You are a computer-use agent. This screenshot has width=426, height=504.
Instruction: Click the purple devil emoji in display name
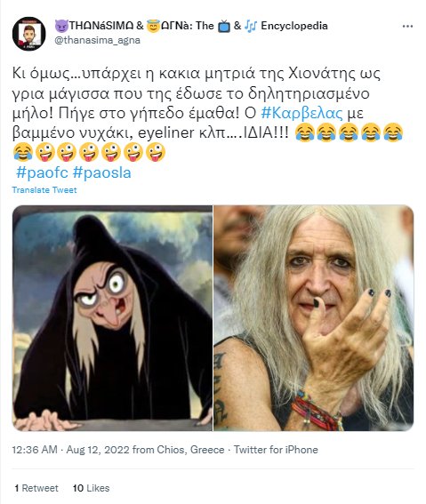[x=61, y=26]
